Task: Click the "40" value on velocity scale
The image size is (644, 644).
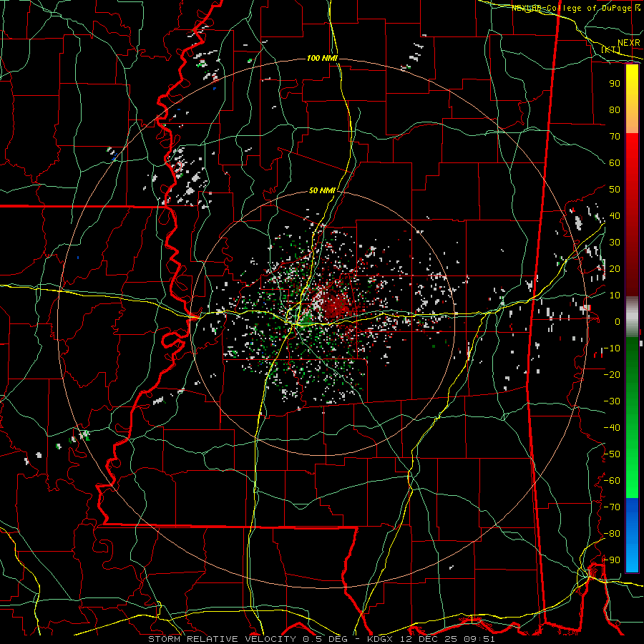Action: tap(615, 215)
